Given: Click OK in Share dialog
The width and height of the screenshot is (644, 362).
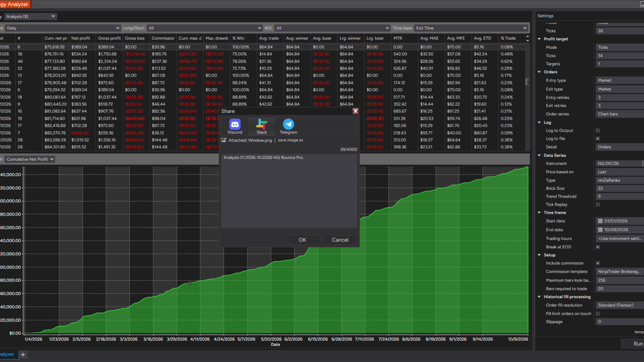Looking at the screenshot, I should [x=302, y=240].
